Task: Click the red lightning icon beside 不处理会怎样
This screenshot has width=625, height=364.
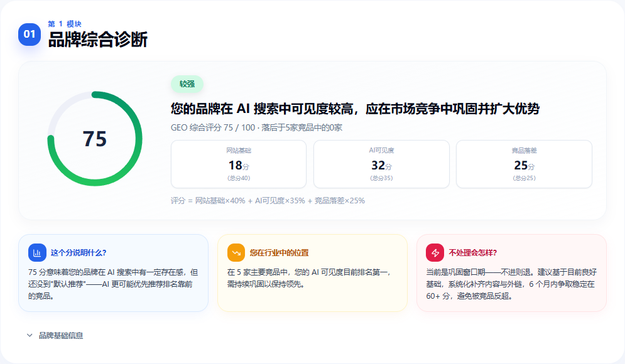Action: tap(435, 253)
